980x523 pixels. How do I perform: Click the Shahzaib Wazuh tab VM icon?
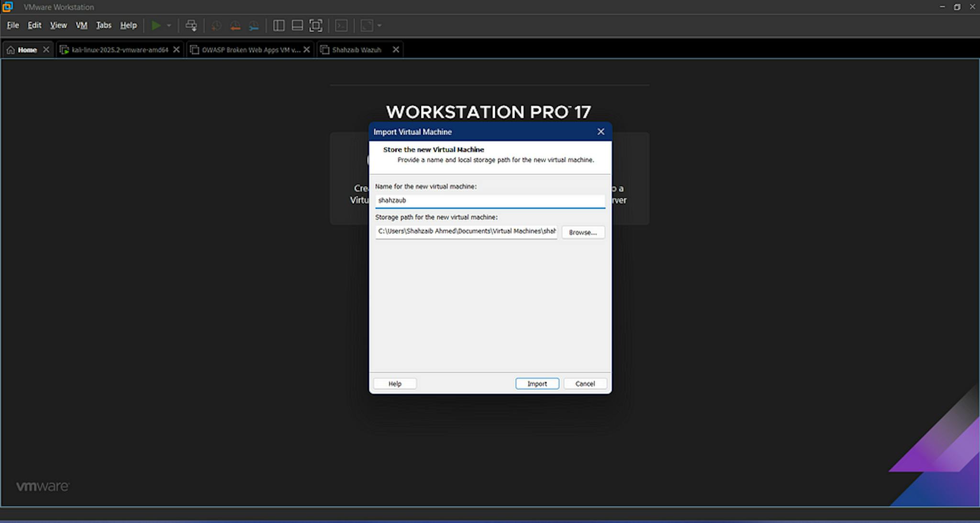tap(324, 50)
